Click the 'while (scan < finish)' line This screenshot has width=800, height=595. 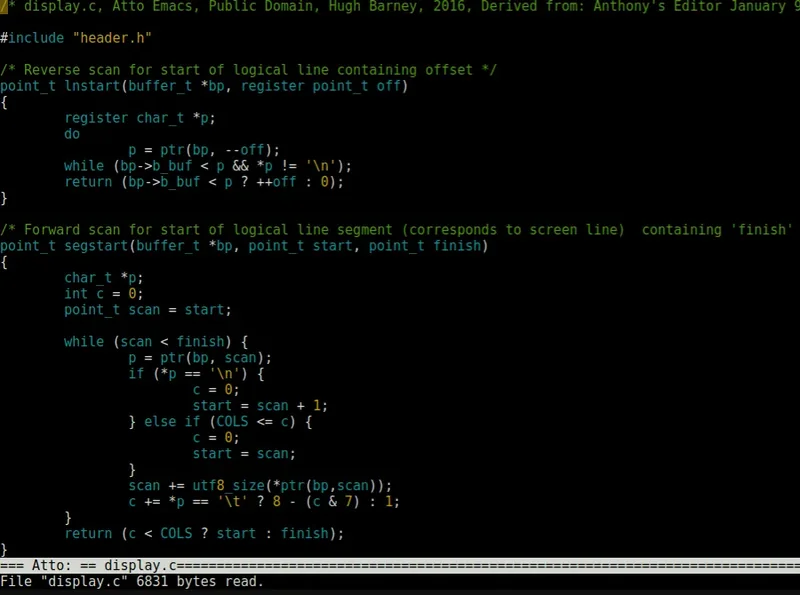click(156, 341)
